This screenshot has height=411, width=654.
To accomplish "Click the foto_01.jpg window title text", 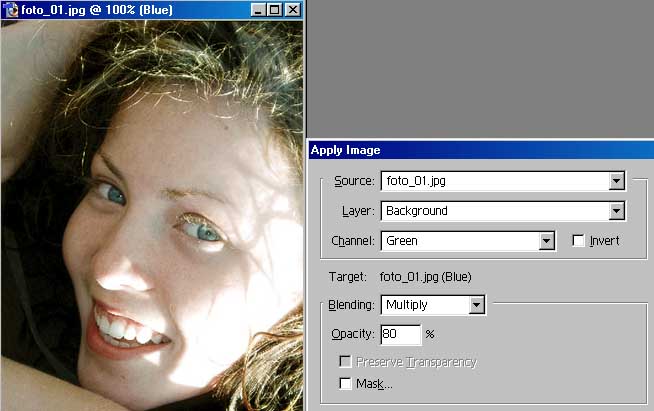I will pyautogui.click(x=97, y=10).
